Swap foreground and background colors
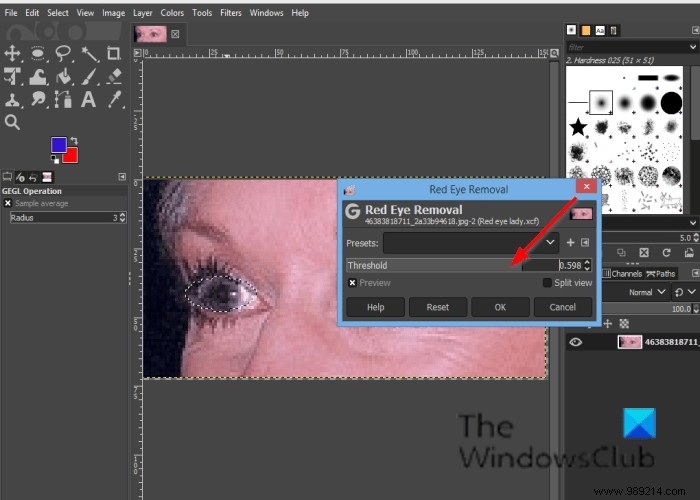This screenshot has width=700, height=500. (x=74, y=141)
